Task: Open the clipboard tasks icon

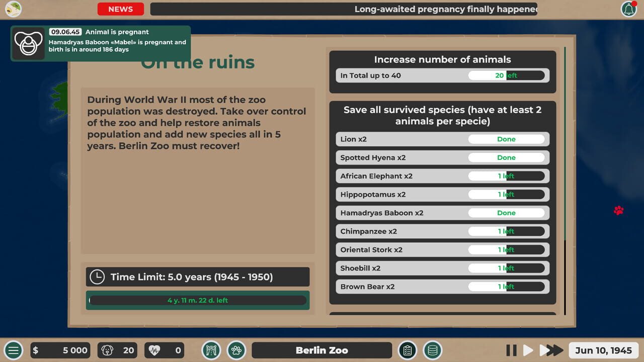Action: (408, 350)
